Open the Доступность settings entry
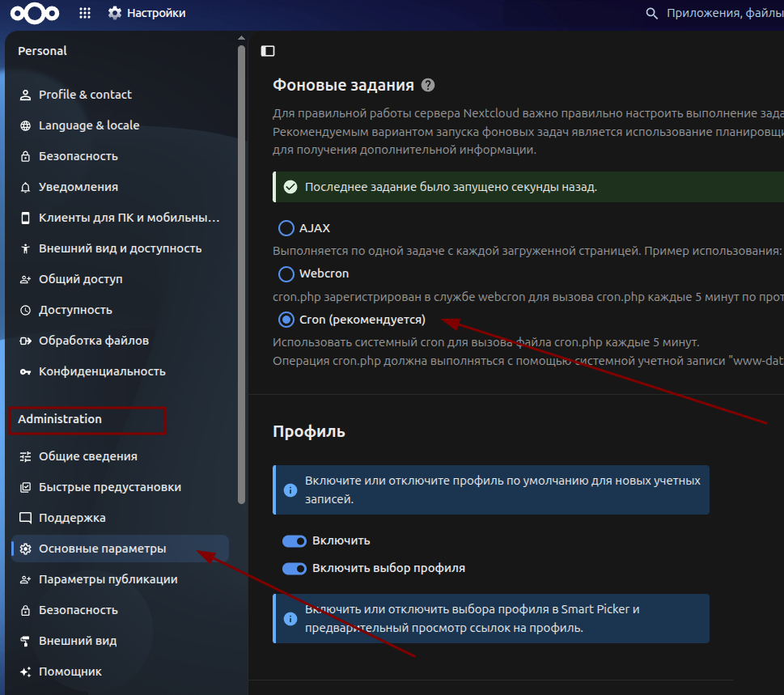 [x=120, y=310]
